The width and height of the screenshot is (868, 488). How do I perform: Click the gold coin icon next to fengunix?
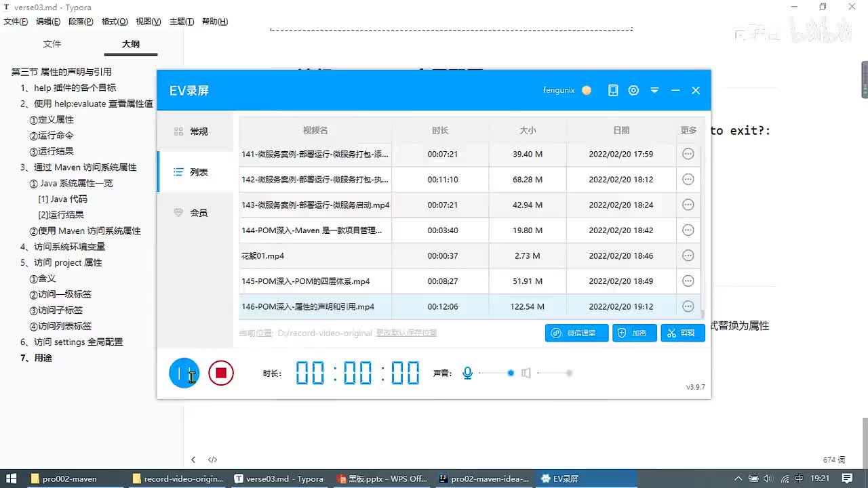tap(587, 90)
